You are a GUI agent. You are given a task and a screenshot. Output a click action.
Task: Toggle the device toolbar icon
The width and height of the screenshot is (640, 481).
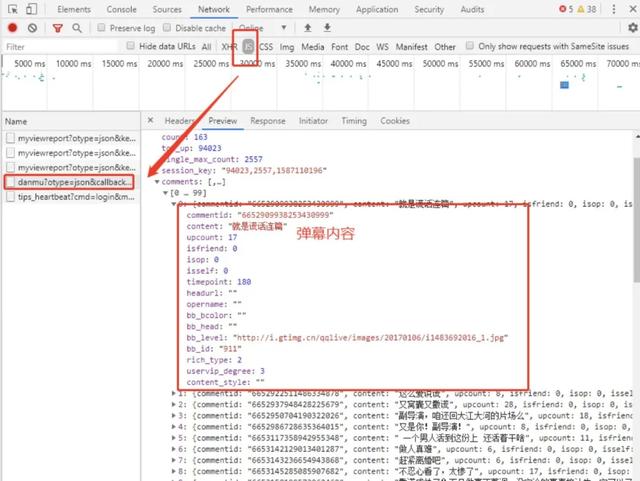click(31, 9)
